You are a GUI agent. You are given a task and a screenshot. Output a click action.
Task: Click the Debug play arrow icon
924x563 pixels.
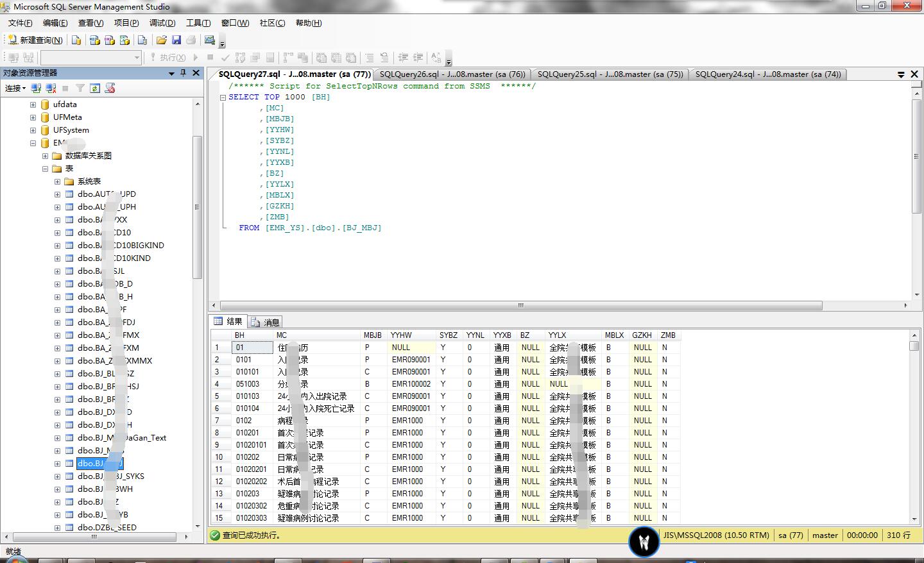[196, 57]
